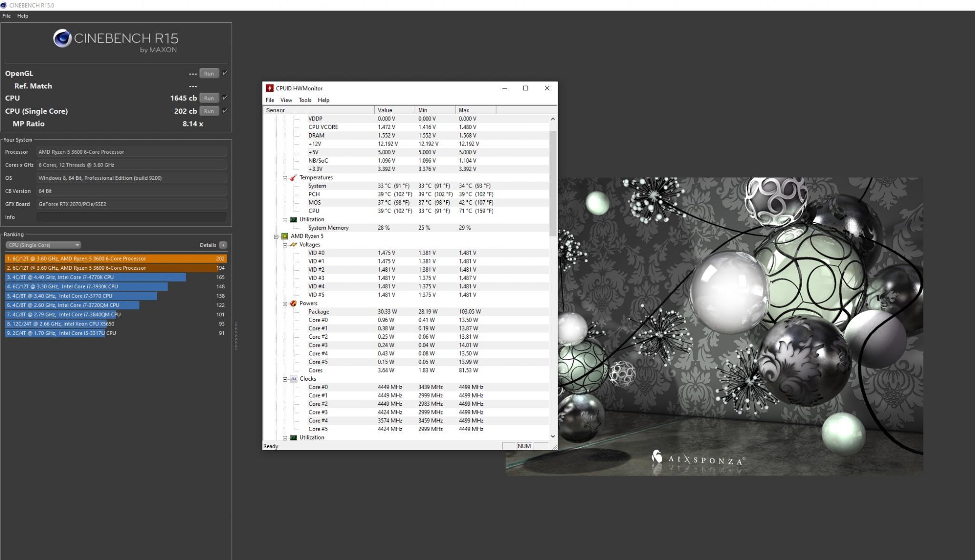Click the NUM indicator in HWMonitor status bar
Screen dimensions: 975x560
point(524,446)
